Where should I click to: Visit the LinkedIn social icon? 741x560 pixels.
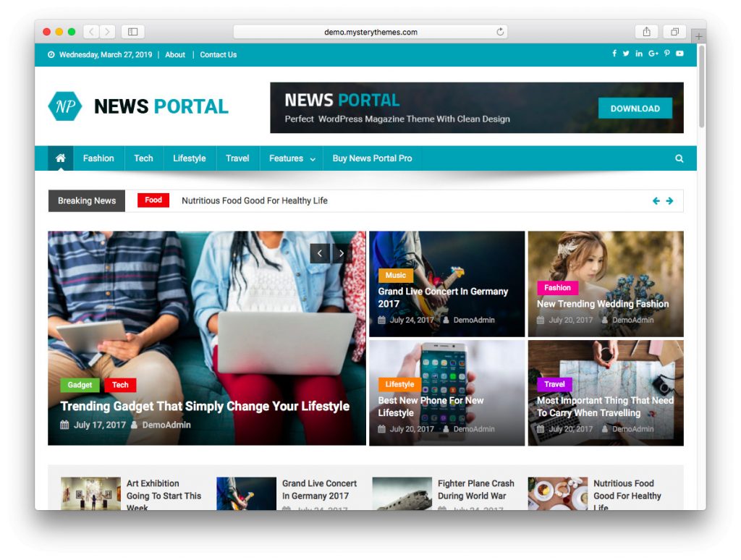coord(639,54)
